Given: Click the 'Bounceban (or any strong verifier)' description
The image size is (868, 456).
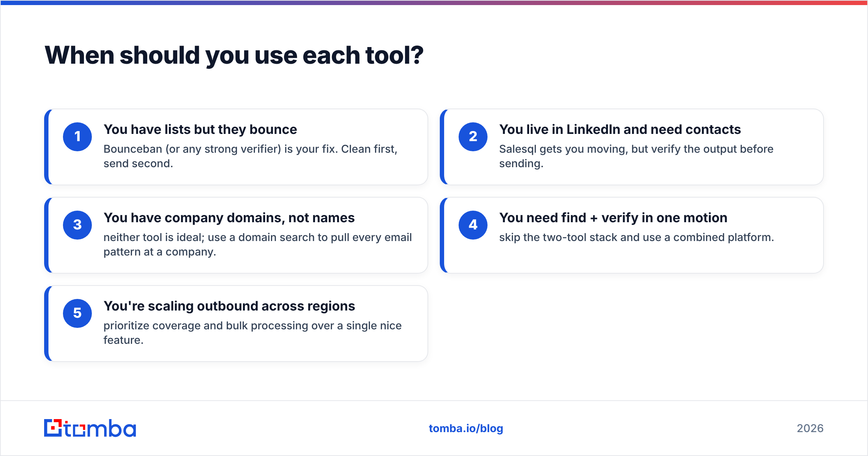Looking at the screenshot, I should 251,156.
